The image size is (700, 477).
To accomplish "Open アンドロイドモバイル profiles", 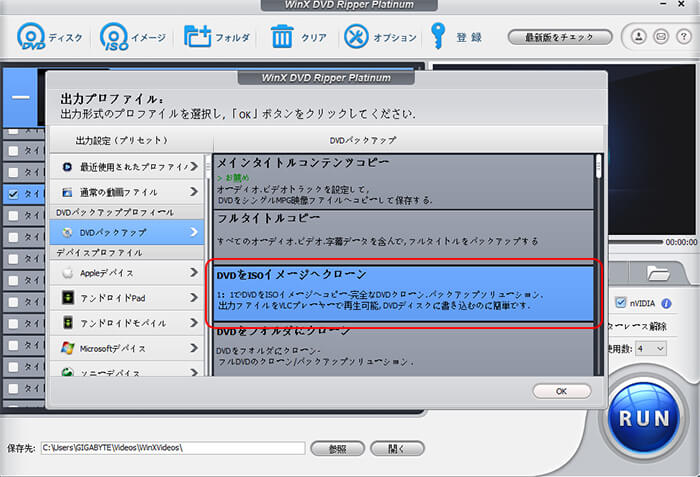I will pyautogui.click(x=127, y=322).
